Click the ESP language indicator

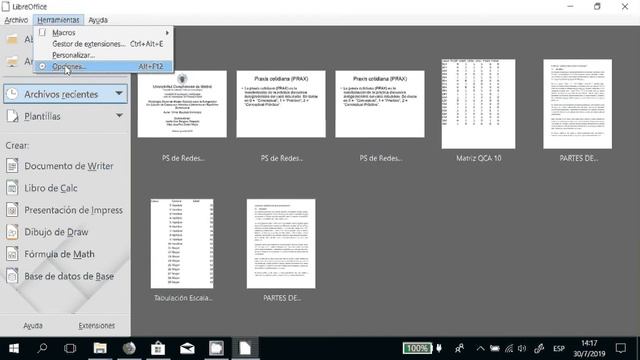click(559, 348)
